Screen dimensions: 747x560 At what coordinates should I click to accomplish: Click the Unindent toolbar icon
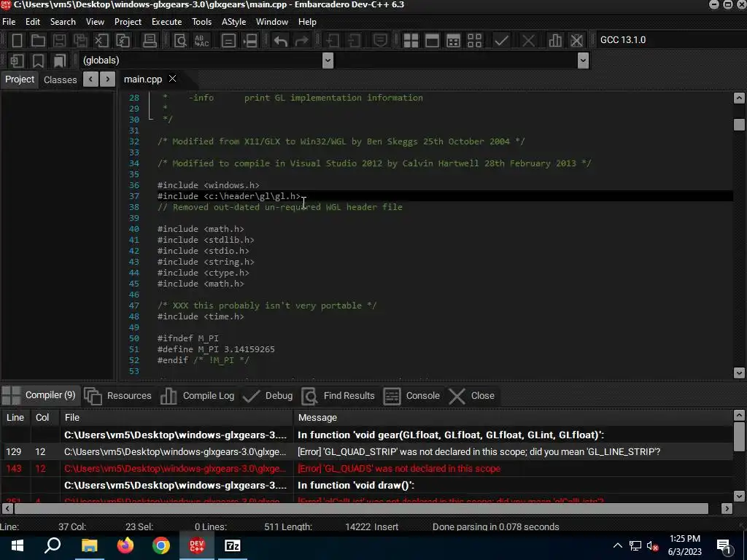354,41
